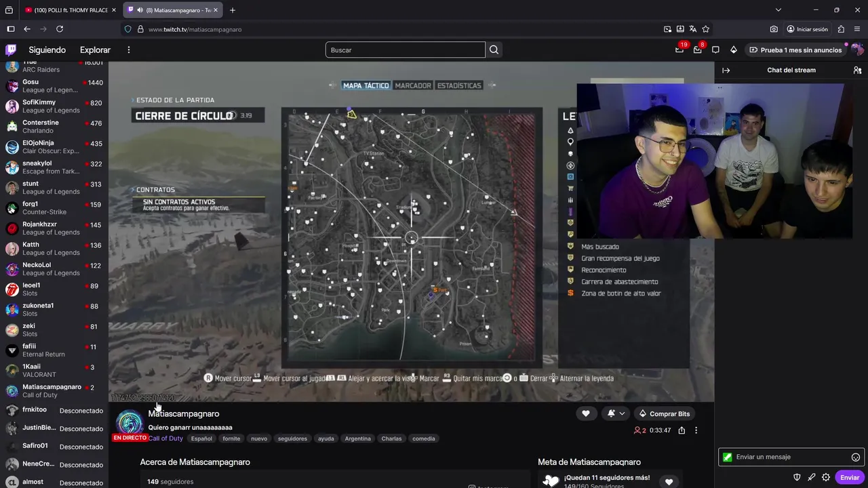The width and height of the screenshot is (868, 488).
Task: Open the Siguiendo navigation link
Action: coord(47,49)
